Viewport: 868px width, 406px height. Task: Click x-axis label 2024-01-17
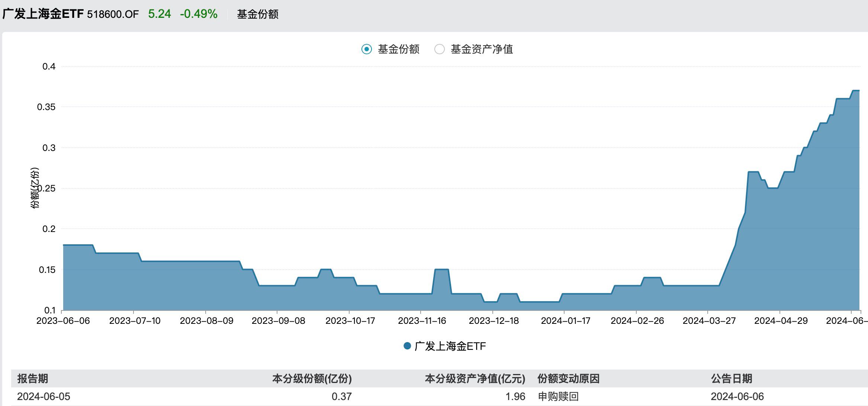point(565,320)
